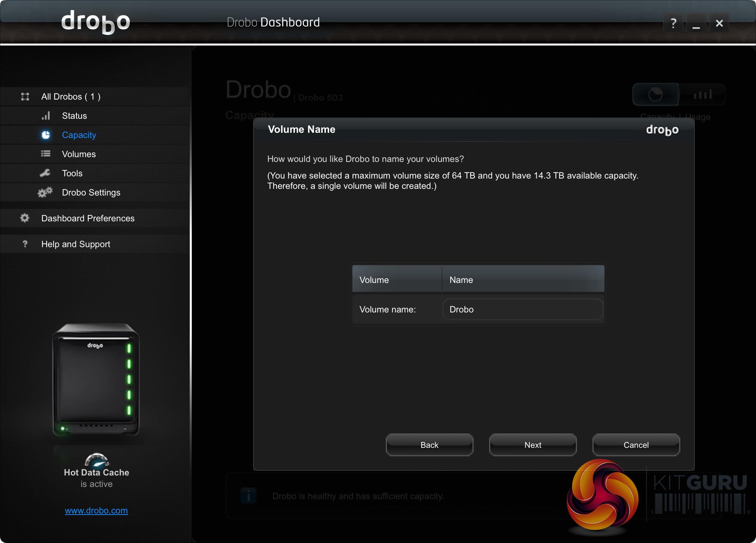Viewport: 756px width, 543px height.
Task: Switch to pie chart Capacity view toggle
Action: point(656,95)
